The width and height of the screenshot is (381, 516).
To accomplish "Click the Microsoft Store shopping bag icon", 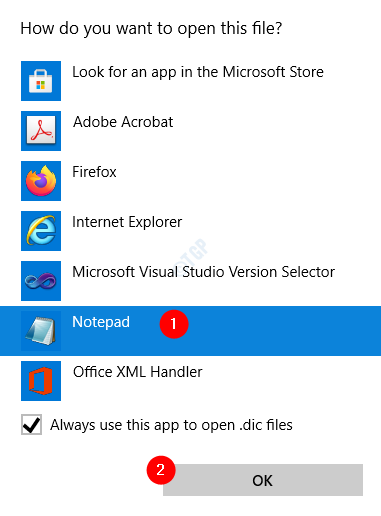I will point(41,81).
